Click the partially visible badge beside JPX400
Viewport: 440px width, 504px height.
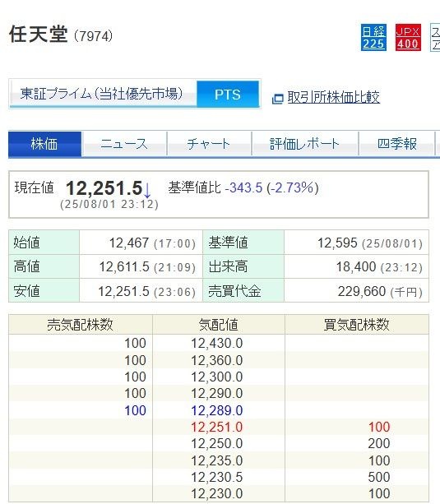tap(435, 37)
